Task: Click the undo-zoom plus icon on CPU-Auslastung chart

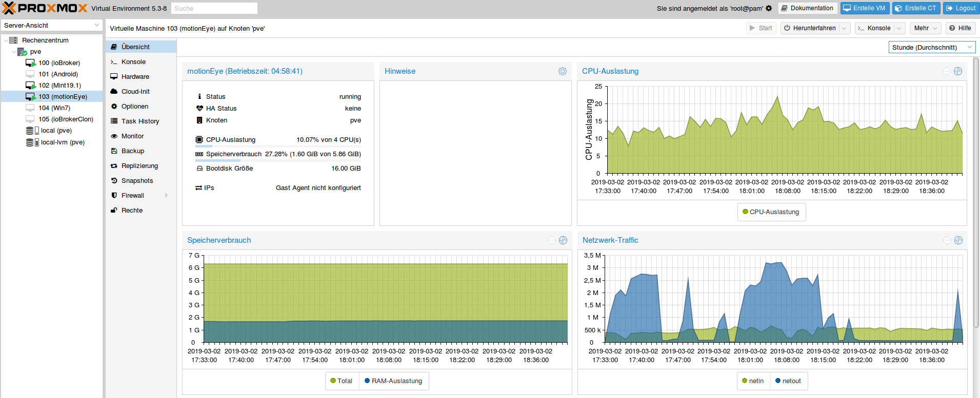Action: click(958, 71)
